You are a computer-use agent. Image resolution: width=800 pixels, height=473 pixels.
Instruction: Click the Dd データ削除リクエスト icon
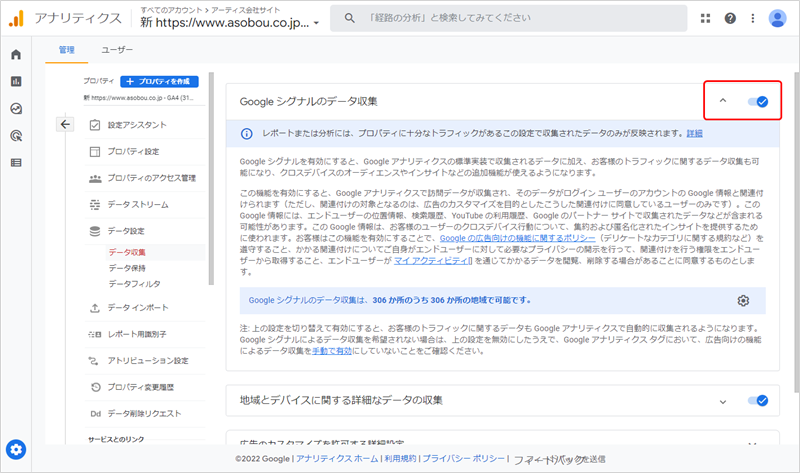tap(95, 414)
